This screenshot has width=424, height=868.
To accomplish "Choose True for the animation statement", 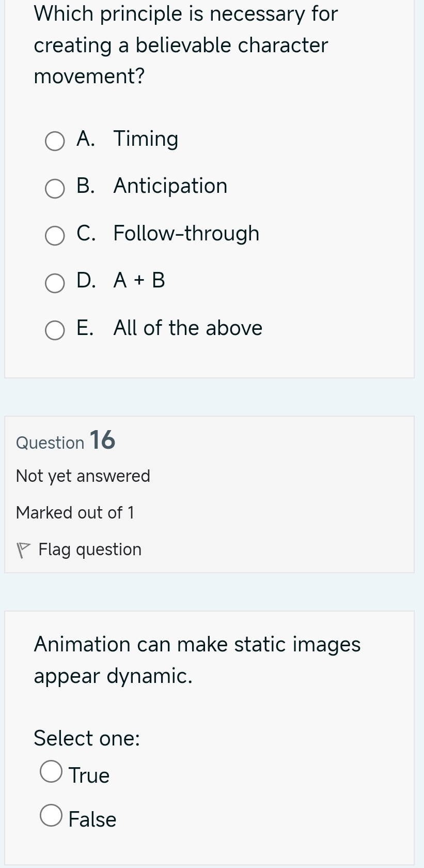I will click(x=51, y=771).
